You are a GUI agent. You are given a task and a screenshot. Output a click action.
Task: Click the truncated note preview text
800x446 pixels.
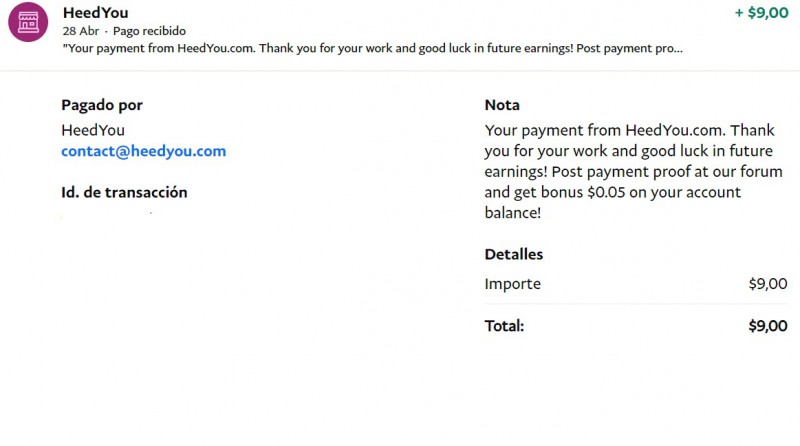pos(372,47)
